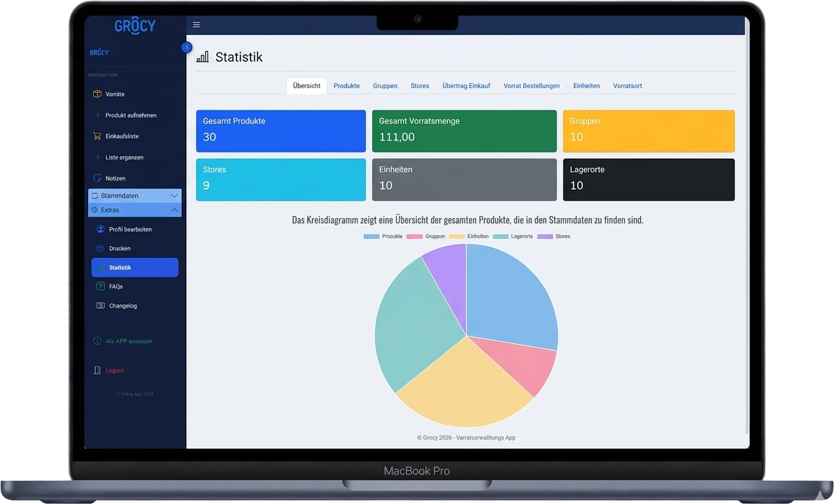Click the profile icon beside Profil bearbeiten
The height and width of the screenshot is (504, 834).
[100, 229]
